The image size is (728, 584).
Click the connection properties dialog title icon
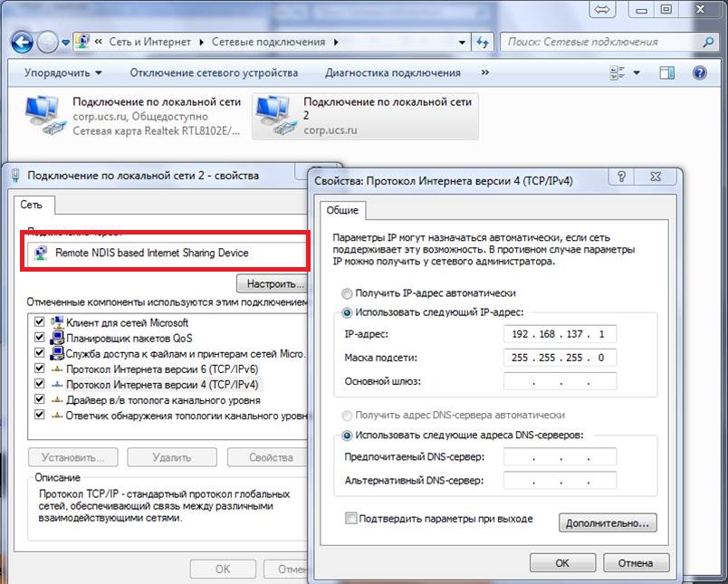[15, 176]
